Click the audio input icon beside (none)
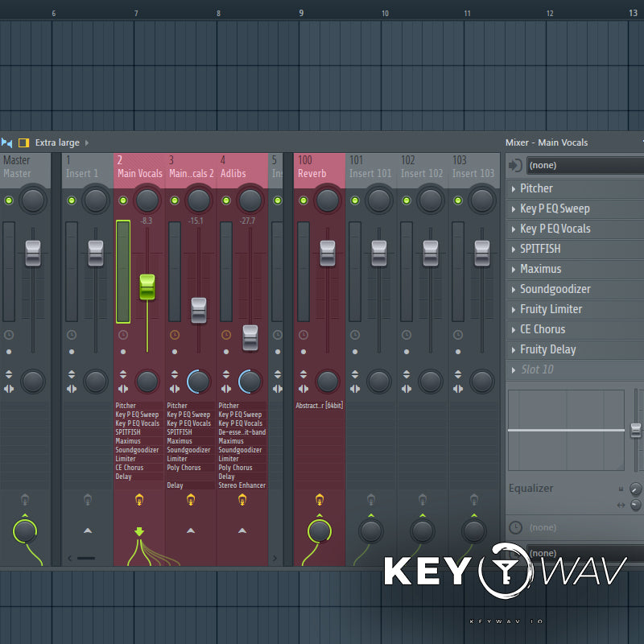 pos(516,165)
